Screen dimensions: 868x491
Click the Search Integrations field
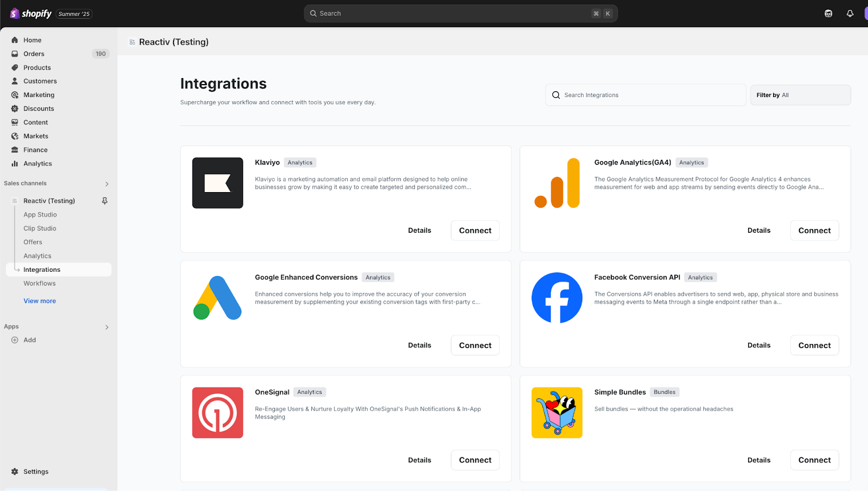(646, 95)
